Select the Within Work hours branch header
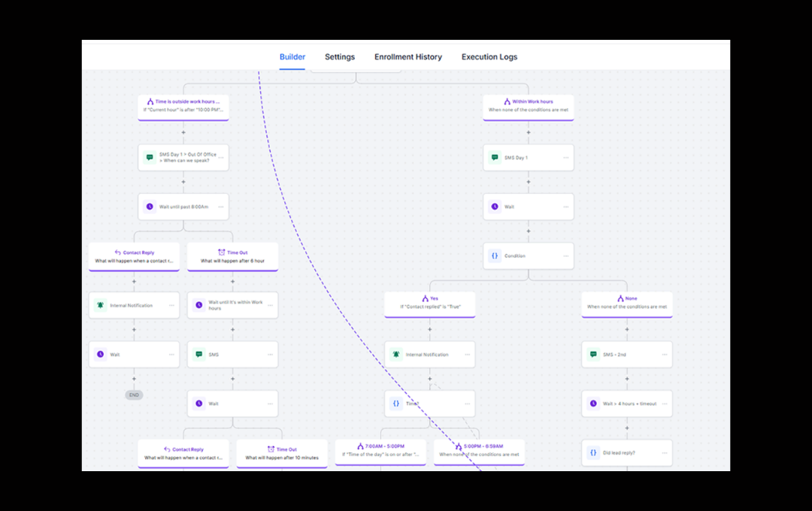Viewport: 812px width, 511px height. coord(529,106)
